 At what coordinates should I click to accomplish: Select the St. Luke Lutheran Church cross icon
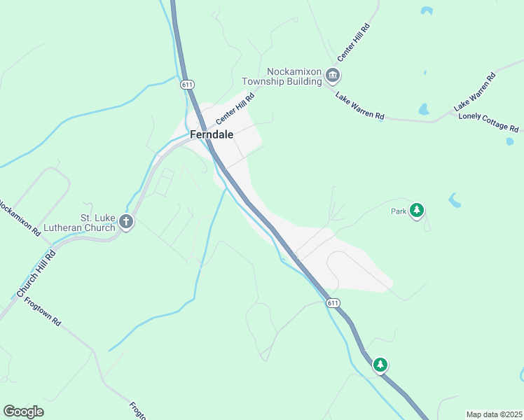126,222
